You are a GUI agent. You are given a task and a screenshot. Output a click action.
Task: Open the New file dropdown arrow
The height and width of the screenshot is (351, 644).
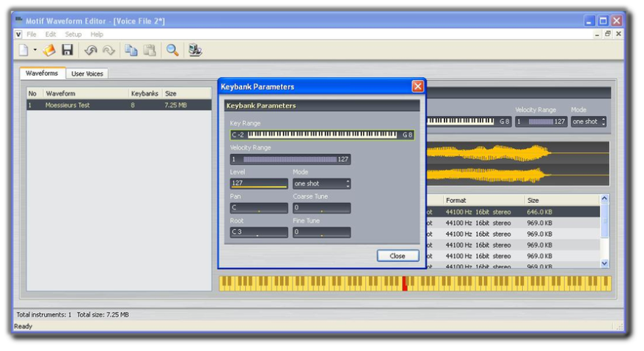pyautogui.click(x=35, y=50)
